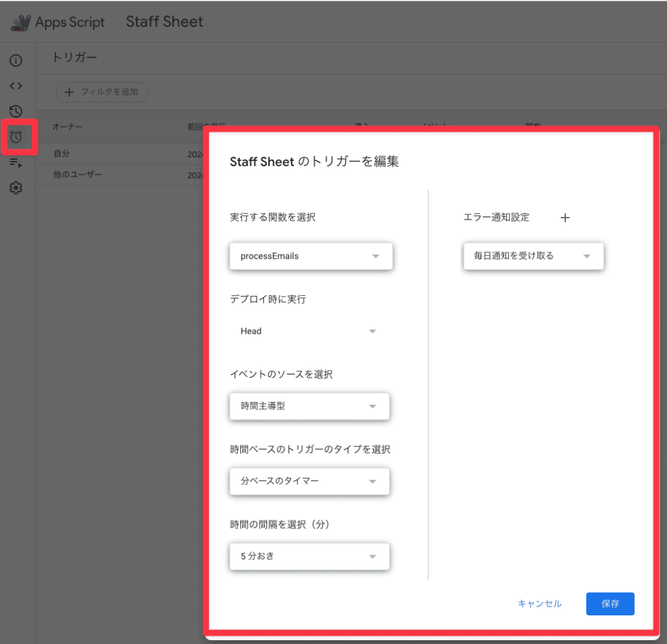The image size is (667, 644).
Task: Click the フィルタを追加 filter chip
Action: pyautogui.click(x=102, y=92)
